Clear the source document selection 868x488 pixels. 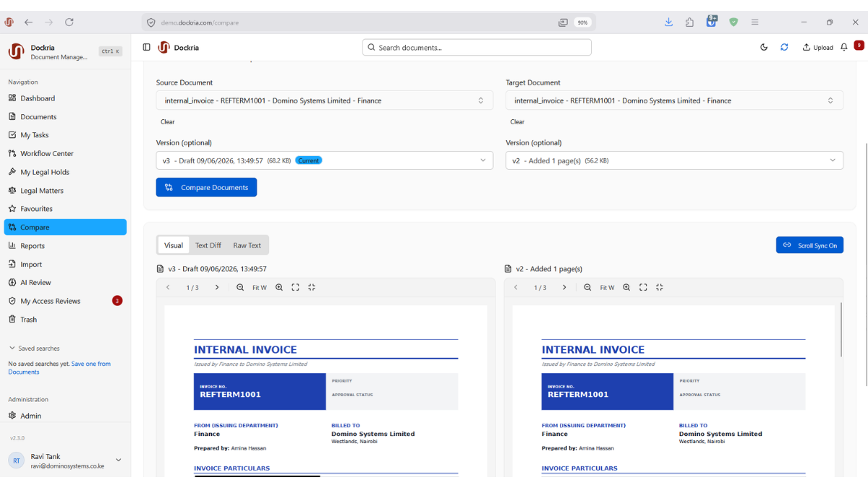pyautogui.click(x=168, y=121)
